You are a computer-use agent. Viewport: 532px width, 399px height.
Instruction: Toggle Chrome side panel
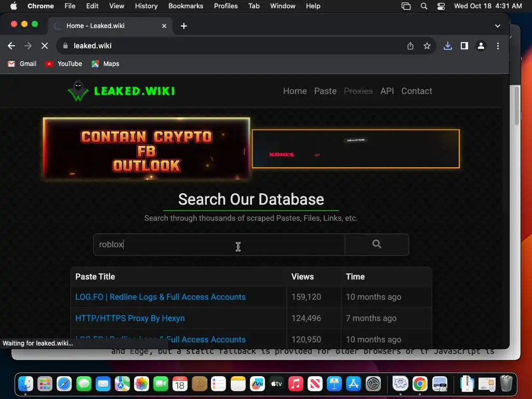[464, 46]
